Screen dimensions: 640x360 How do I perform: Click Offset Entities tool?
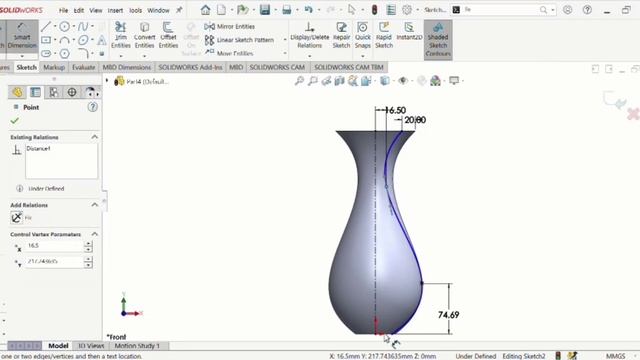[168, 35]
